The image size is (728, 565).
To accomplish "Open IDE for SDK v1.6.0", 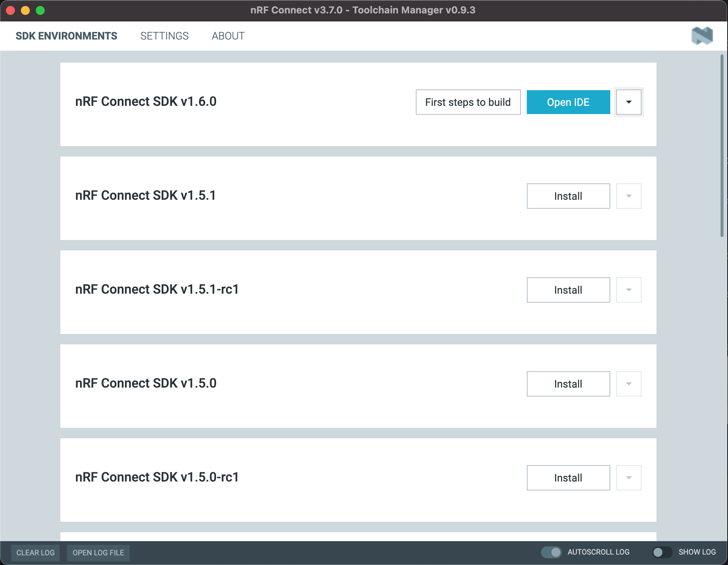I will tap(568, 102).
